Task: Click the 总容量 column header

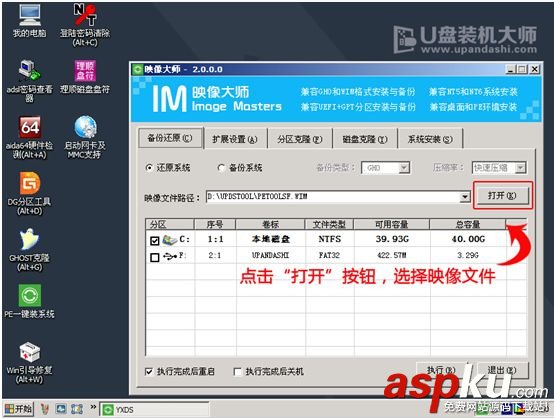Action: (468, 224)
